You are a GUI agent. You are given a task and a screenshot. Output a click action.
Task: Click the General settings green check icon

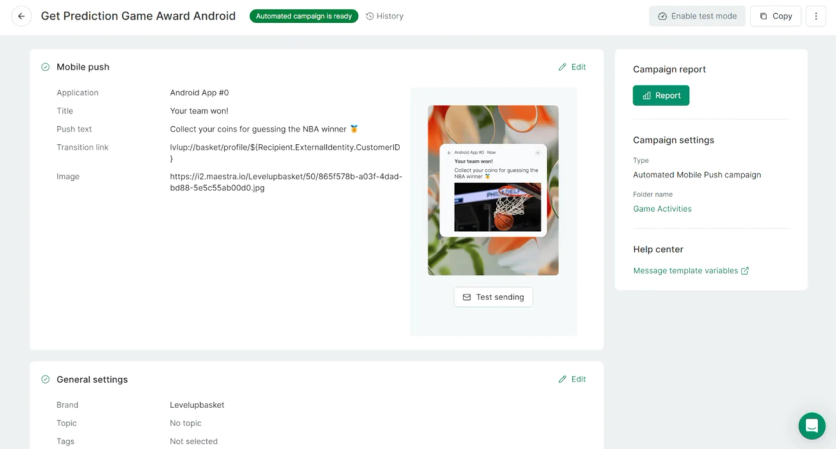(45, 379)
